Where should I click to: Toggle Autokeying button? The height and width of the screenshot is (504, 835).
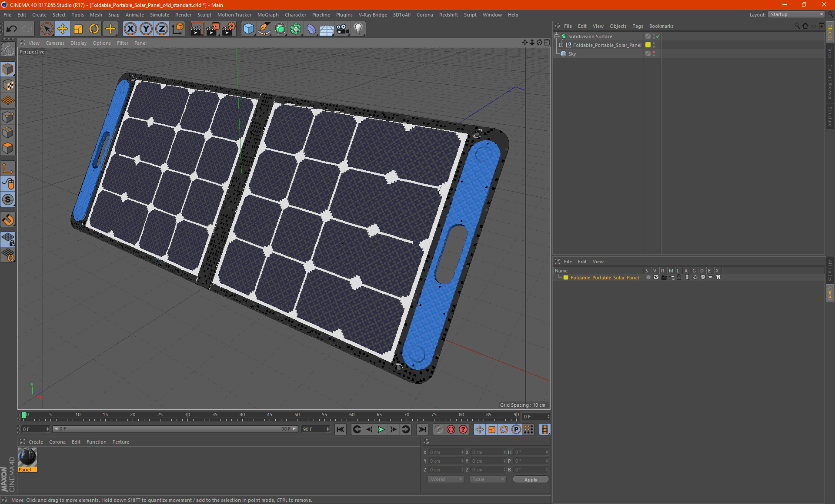(451, 429)
